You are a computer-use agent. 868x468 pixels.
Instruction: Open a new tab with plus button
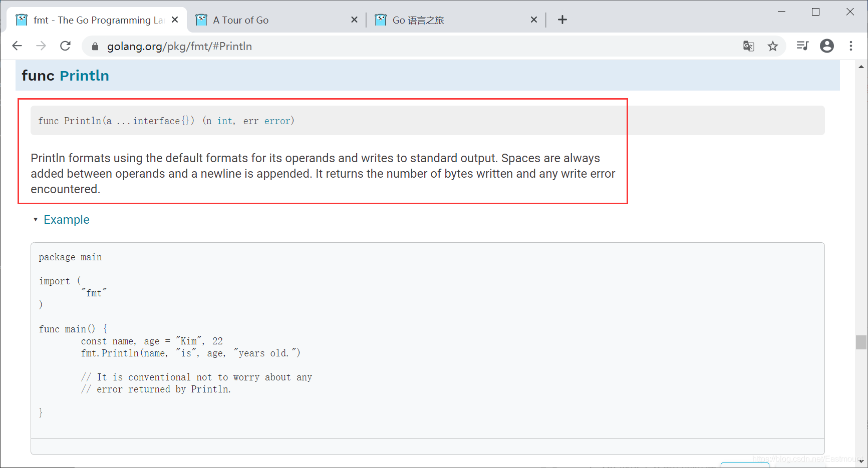tap(562, 20)
